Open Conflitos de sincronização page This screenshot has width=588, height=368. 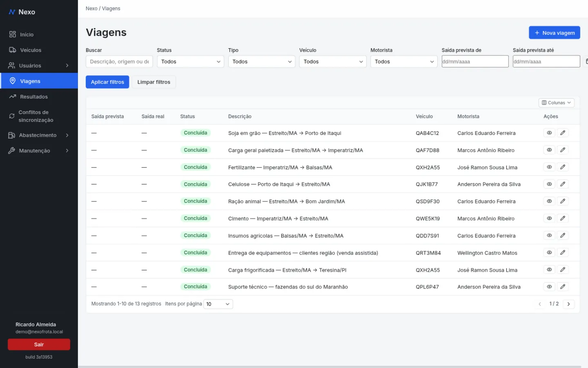(39, 116)
